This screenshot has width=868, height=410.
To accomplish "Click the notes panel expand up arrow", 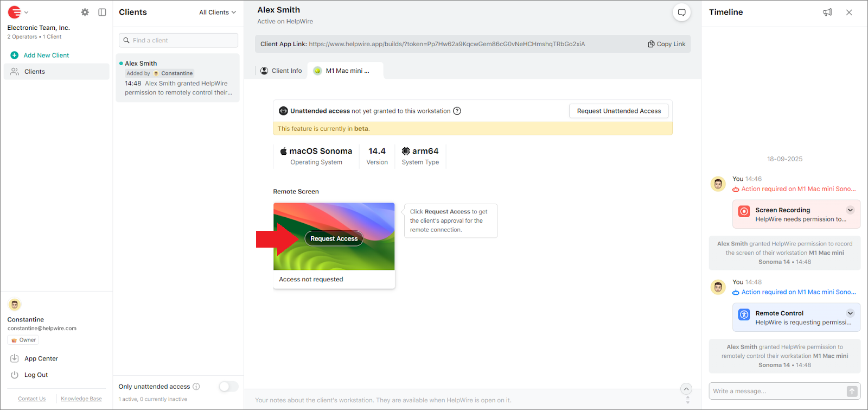I will [x=686, y=388].
